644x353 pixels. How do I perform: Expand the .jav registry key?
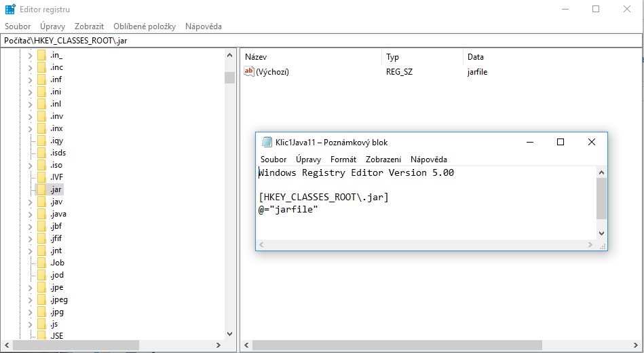point(30,202)
